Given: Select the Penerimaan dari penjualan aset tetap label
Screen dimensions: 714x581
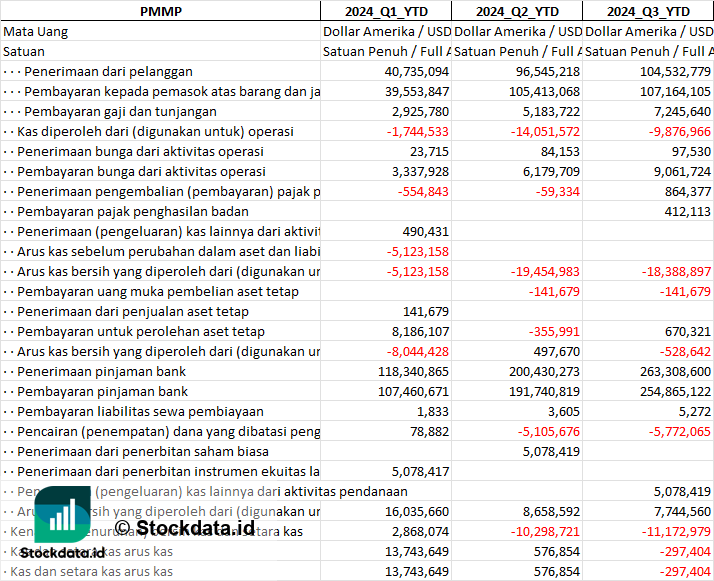Looking at the screenshot, I should [x=133, y=311].
